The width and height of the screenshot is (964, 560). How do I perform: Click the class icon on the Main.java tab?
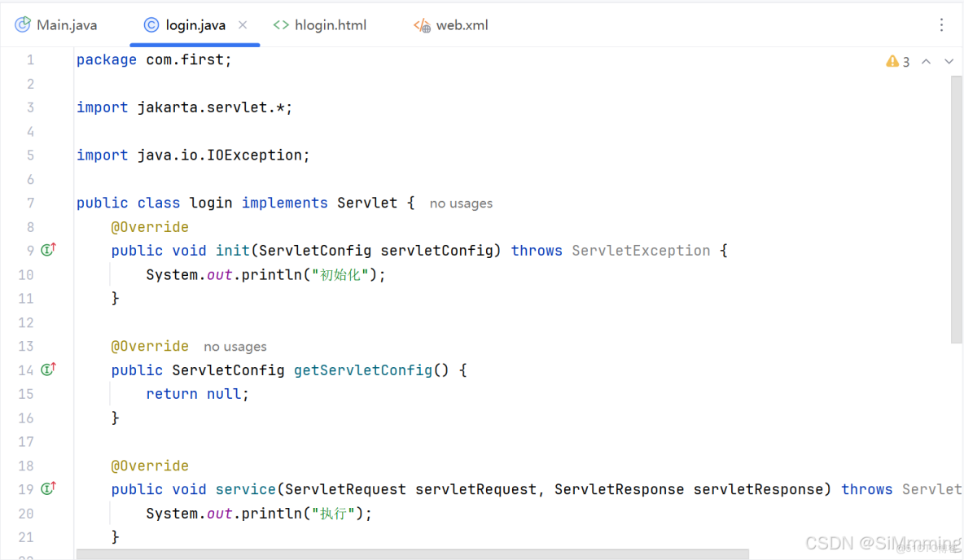coord(21,24)
